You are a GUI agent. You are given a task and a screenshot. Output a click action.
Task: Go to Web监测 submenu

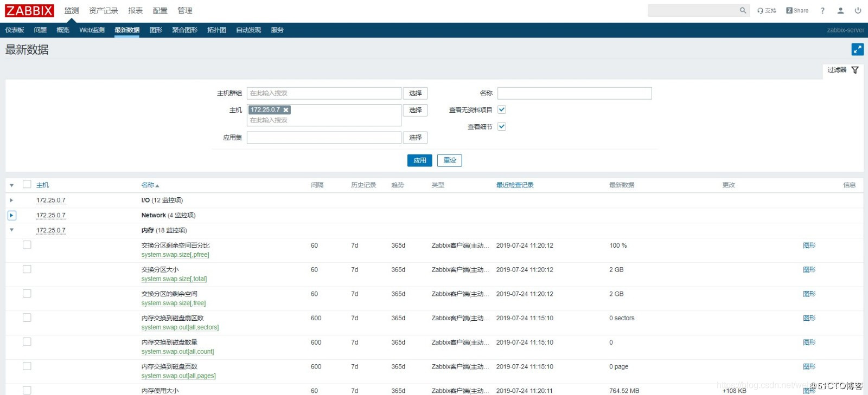92,30
